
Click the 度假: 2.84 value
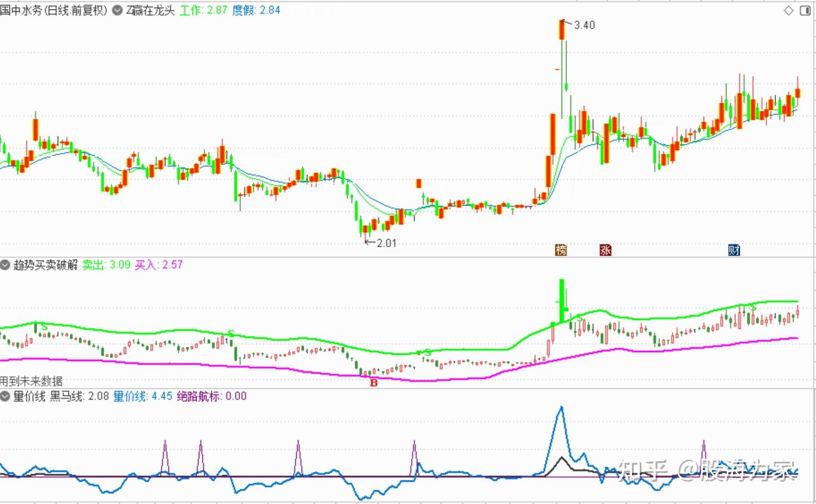[256, 10]
